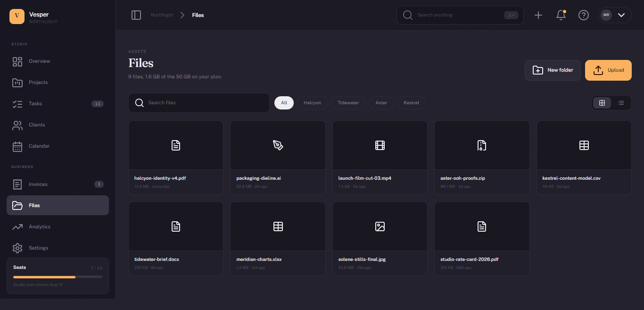Select the All filter chip

coord(284,103)
